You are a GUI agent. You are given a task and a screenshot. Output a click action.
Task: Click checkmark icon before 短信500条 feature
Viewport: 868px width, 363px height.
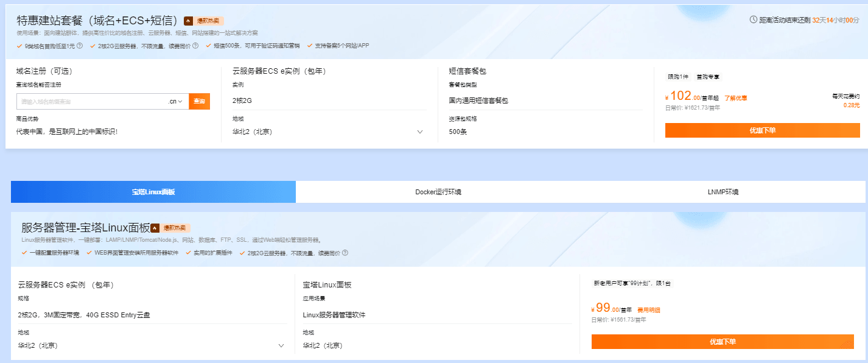coord(209,46)
